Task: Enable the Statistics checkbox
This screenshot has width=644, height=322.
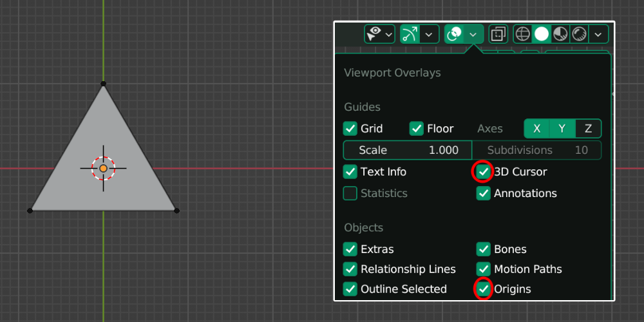Action: (350, 193)
